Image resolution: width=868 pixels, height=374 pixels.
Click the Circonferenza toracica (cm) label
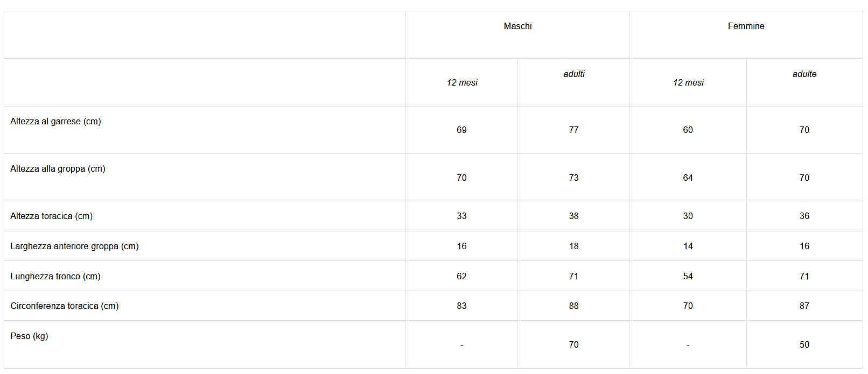pyautogui.click(x=64, y=306)
